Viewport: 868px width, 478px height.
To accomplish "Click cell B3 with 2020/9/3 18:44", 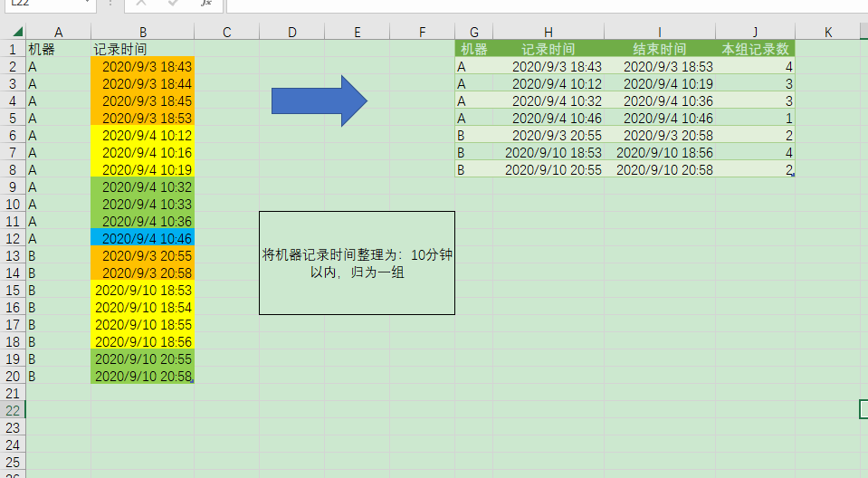I will [x=143, y=83].
